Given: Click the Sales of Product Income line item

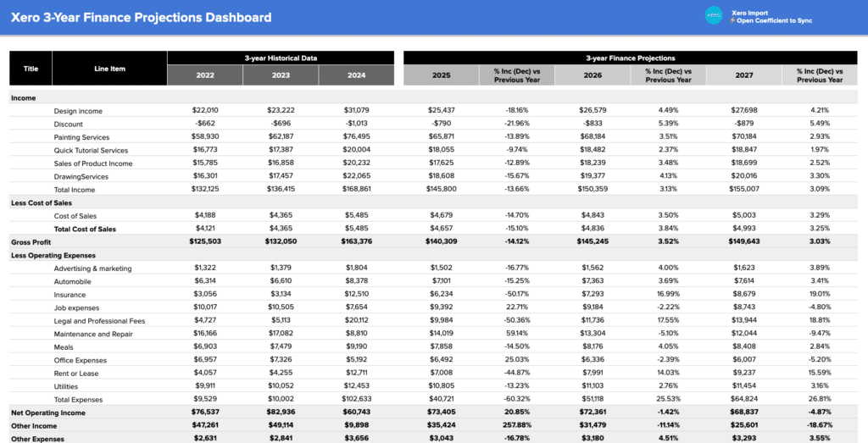Looking at the screenshot, I should [93, 163].
